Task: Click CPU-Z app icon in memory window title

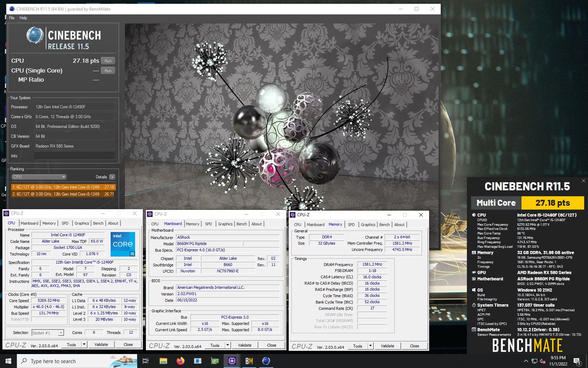Action: click(x=293, y=215)
